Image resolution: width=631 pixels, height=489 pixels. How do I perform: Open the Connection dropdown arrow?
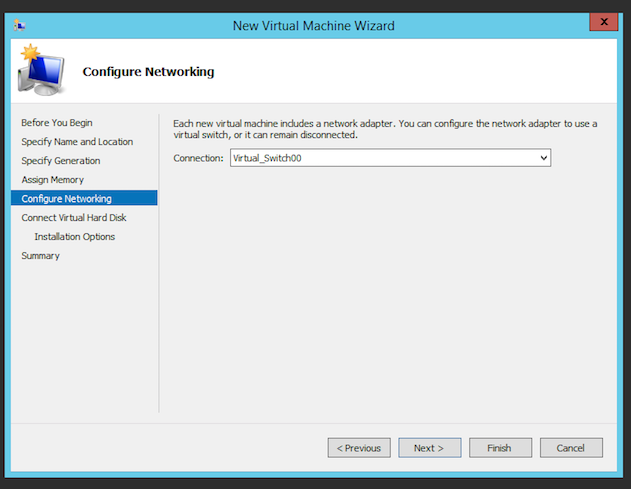point(544,158)
